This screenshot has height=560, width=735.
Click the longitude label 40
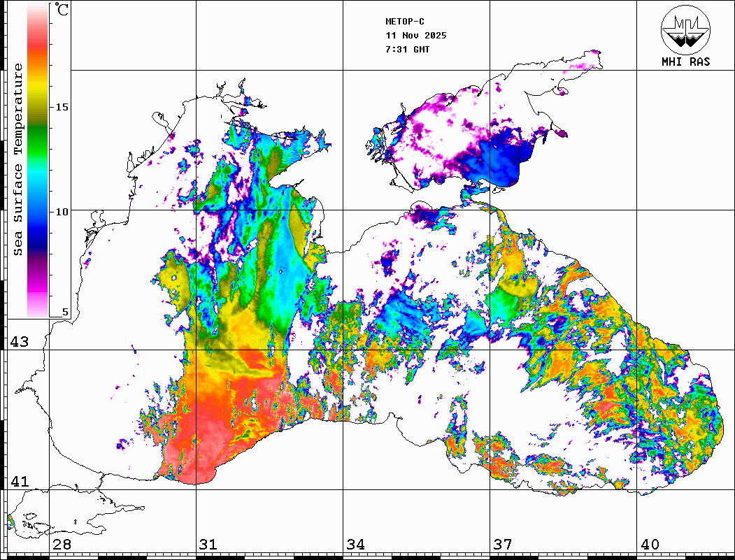649,545
